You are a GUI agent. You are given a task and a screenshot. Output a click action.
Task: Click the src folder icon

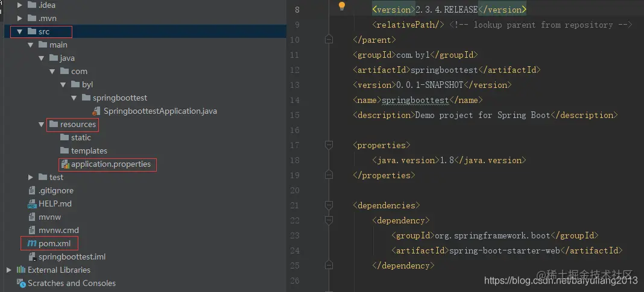(x=31, y=31)
